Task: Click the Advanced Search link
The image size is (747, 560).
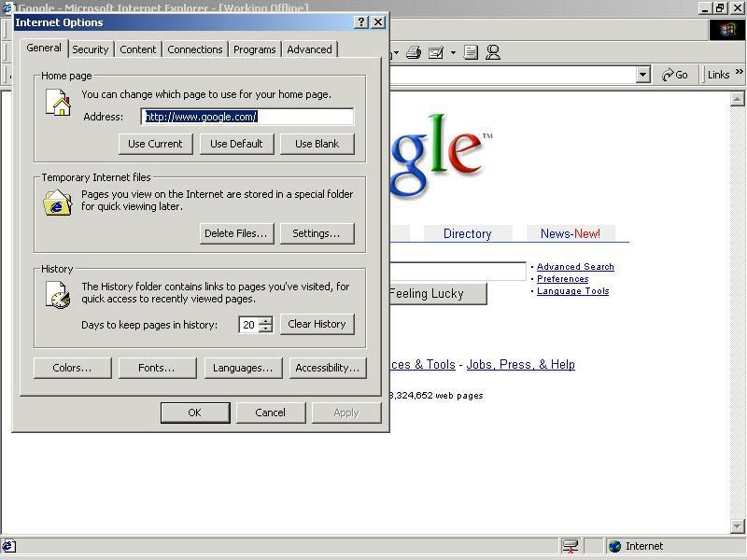Action: coord(575,267)
